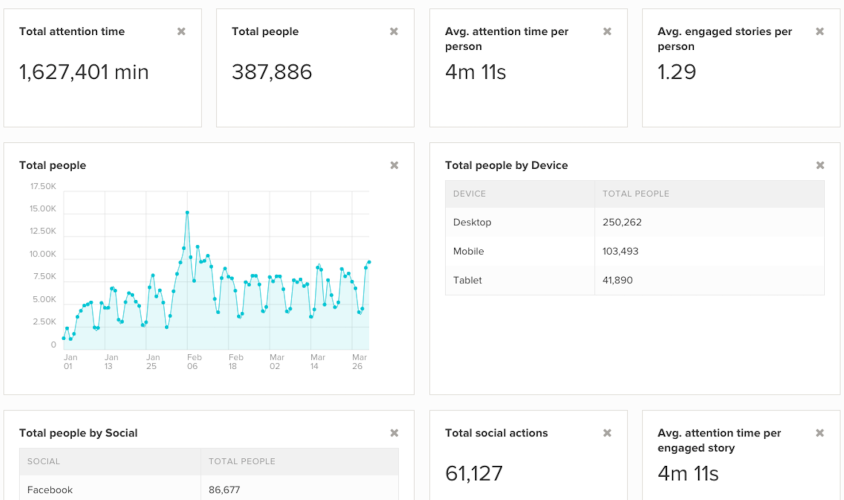
Task: Select the Desktop row in device table
Action: coord(635,222)
